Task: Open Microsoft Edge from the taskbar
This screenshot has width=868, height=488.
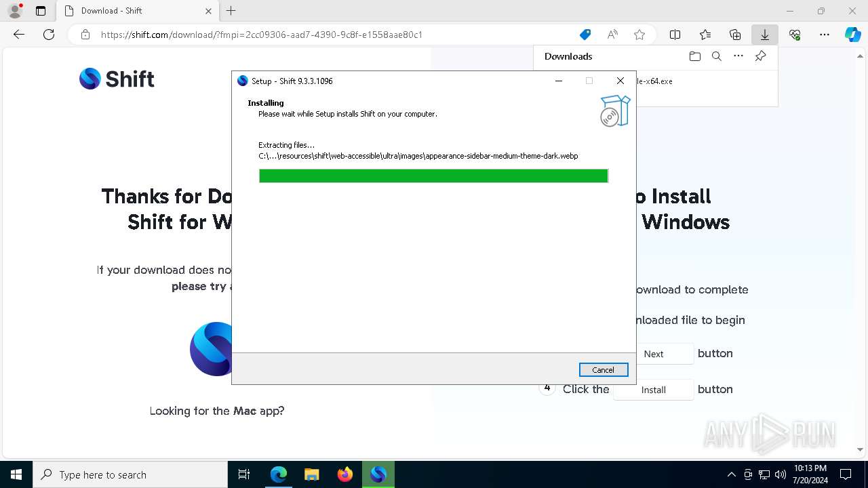Action: coord(279,474)
